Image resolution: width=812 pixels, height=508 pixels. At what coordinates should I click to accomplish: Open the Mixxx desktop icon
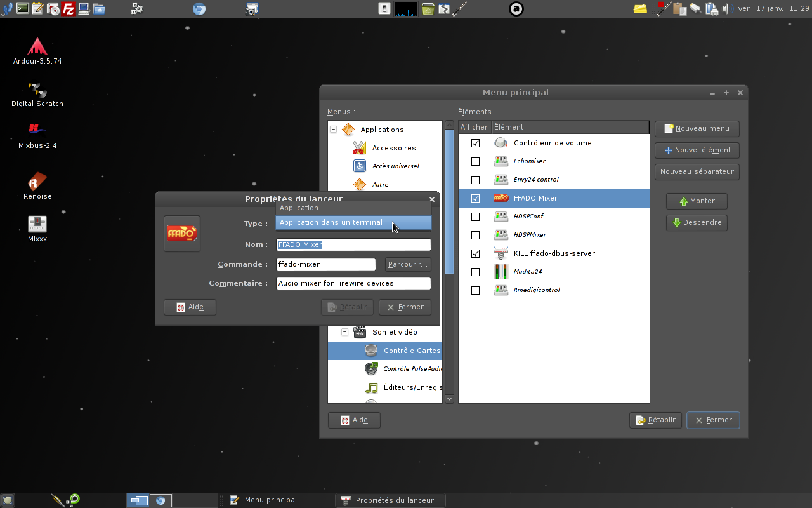(37, 225)
